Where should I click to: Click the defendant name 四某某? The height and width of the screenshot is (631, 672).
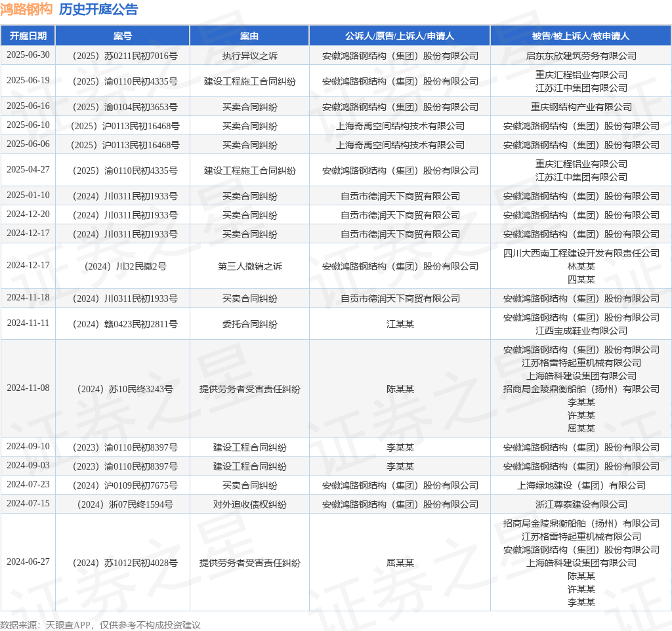(x=581, y=279)
